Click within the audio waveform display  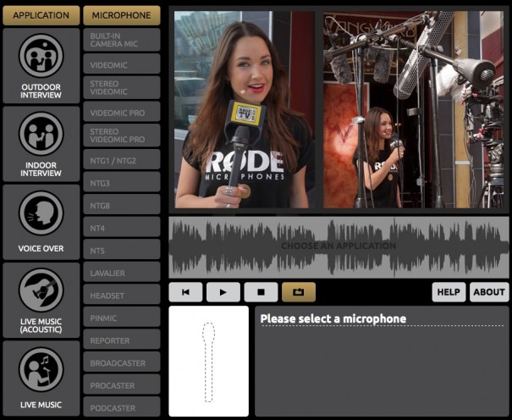pyautogui.click(x=339, y=246)
